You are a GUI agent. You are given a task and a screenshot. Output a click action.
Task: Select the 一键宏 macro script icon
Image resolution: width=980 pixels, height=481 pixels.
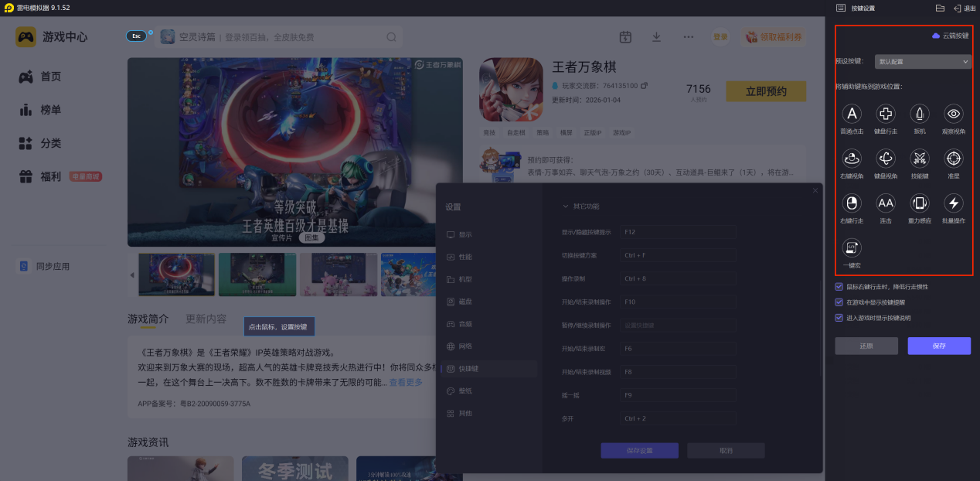852,247
